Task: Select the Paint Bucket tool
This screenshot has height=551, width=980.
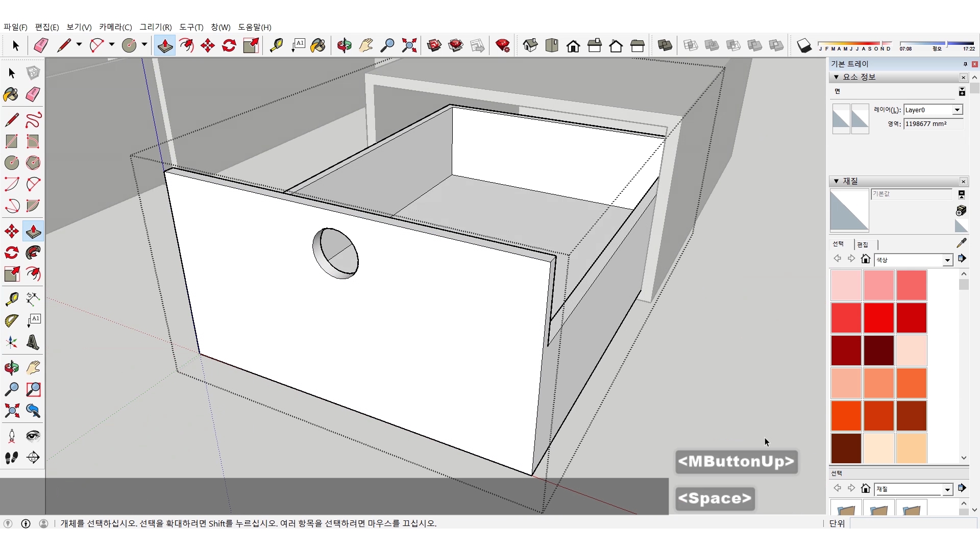Action: tap(317, 45)
